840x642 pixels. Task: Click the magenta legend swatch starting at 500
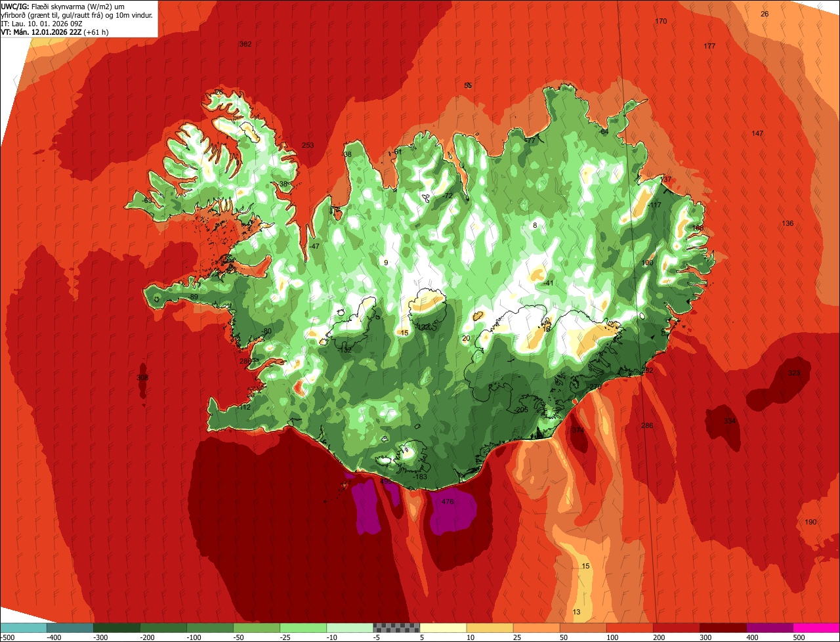(x=816, y=628)
